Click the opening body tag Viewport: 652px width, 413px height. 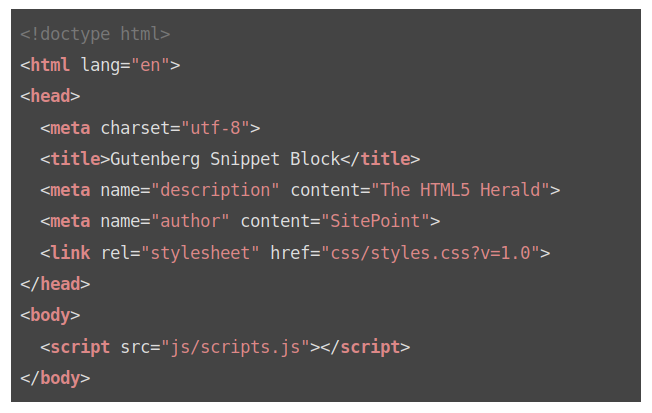click(50, 316)
